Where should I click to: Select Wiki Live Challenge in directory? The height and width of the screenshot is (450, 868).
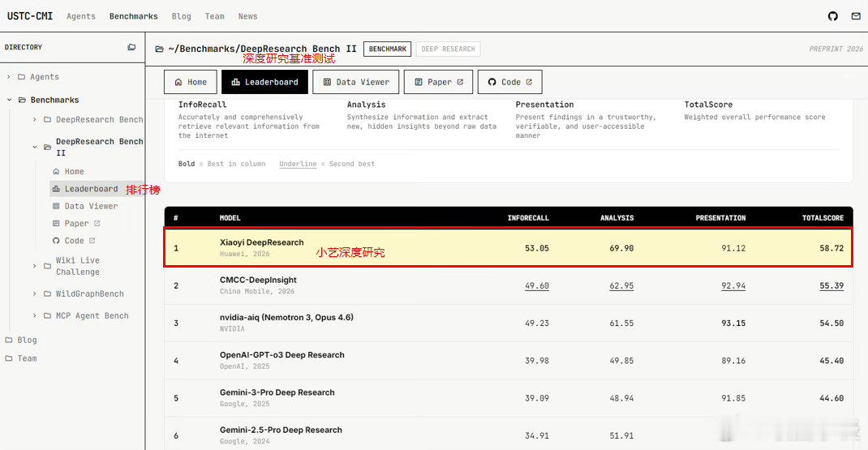[x=78, y=266]
